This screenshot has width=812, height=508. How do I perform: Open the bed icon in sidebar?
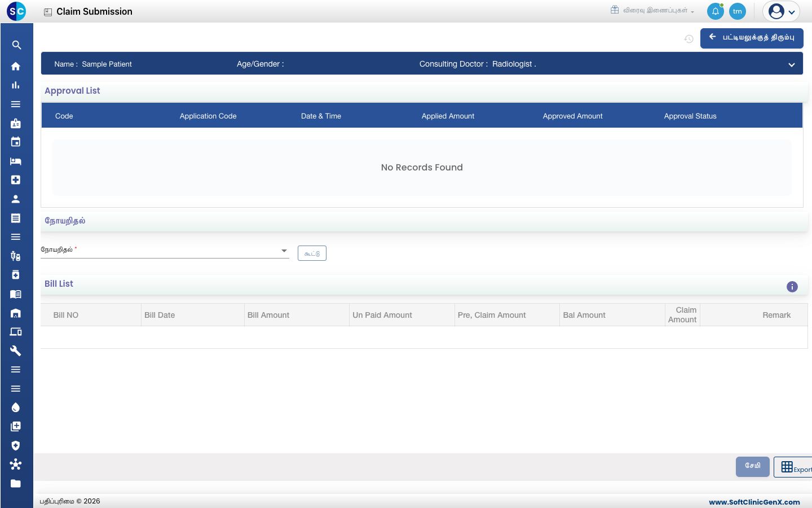(16, 161)
